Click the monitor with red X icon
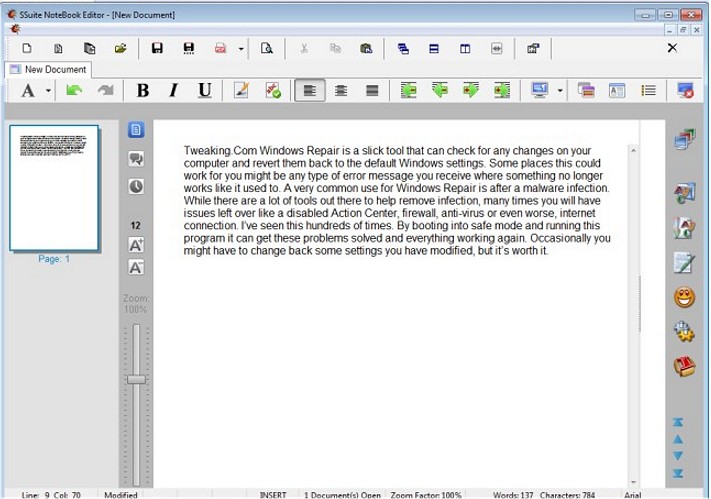This screenshot has width=711, height=499. tap(685, 90)
